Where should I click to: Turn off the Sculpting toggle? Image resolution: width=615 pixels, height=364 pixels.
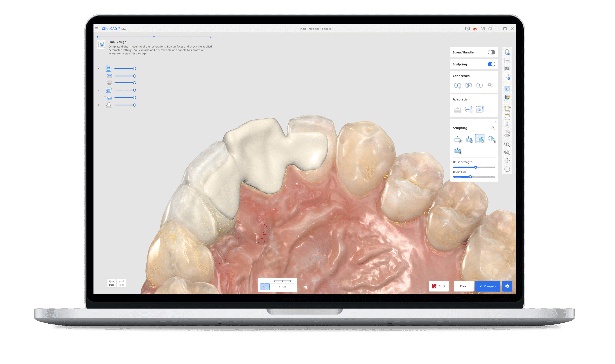coord(491,64)
